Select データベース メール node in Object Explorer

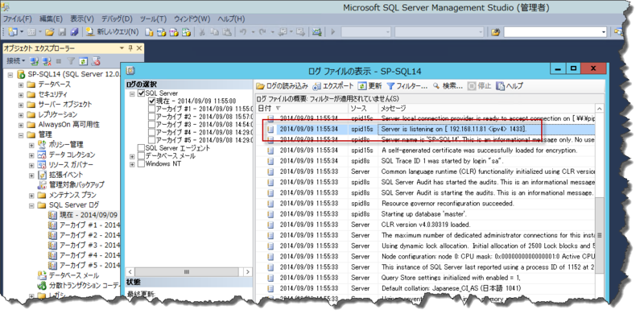tap(74, 275)
